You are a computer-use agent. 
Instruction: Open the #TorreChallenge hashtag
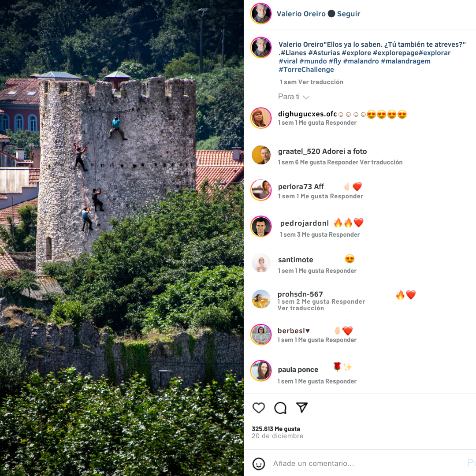[306, 70]
